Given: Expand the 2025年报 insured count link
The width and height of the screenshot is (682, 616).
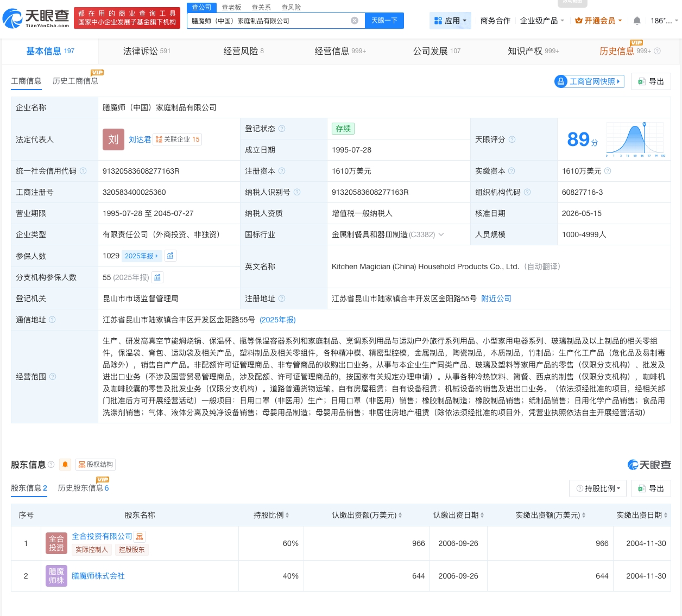Looking at the screenshot, I should (x=142, y=256).
